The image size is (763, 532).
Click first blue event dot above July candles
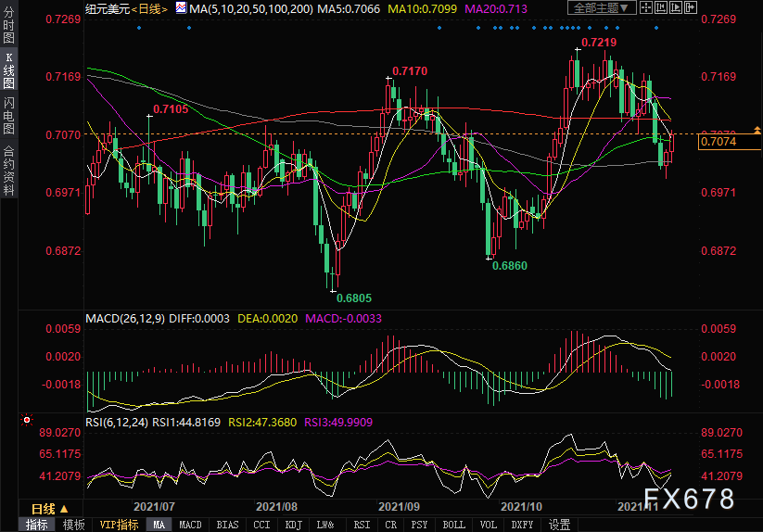pos(139,27)
